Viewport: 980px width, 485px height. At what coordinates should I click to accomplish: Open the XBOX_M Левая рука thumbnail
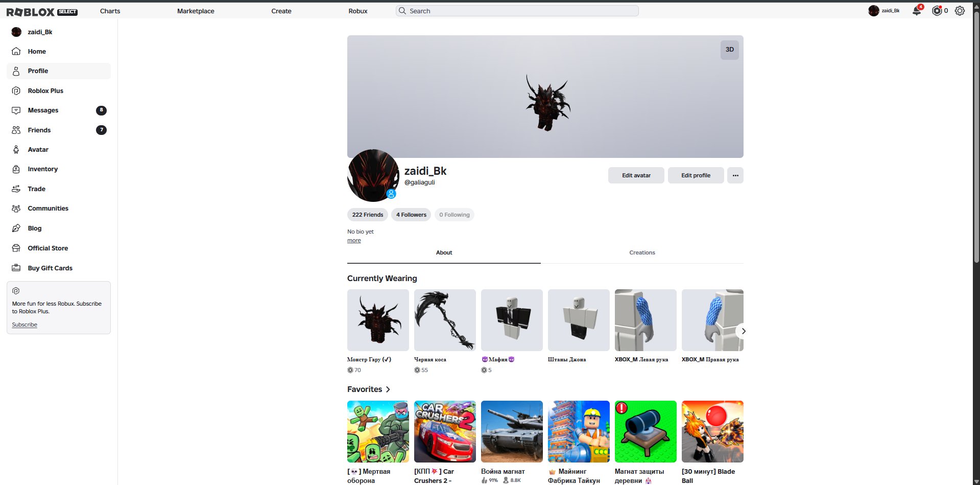click(x=646, y=320)
